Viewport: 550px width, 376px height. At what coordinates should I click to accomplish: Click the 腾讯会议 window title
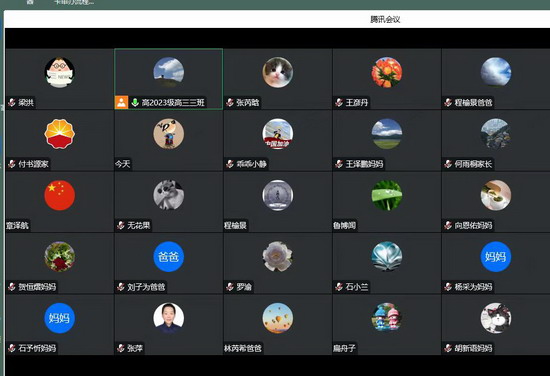385,19
